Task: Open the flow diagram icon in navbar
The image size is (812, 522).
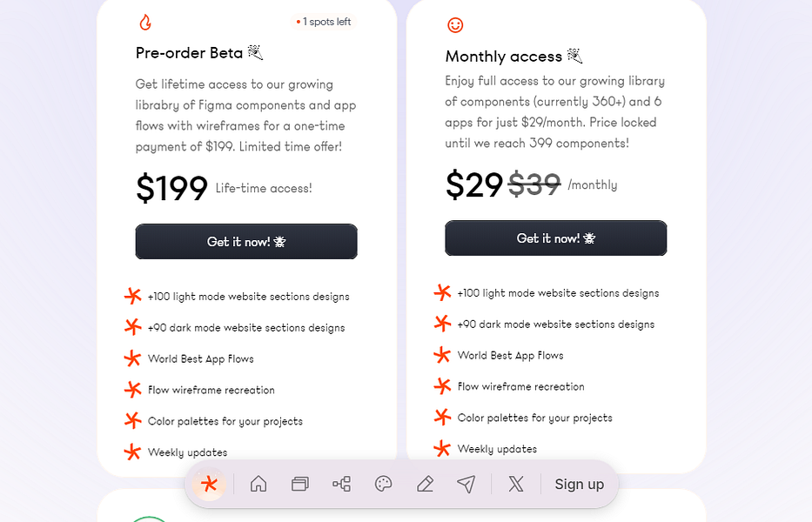Action: click(x=341, y=484)
